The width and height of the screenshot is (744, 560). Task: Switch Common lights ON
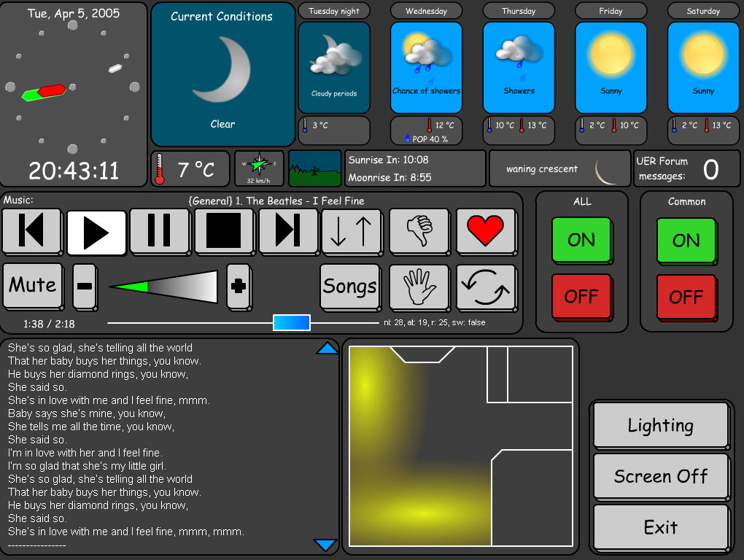[x=686, y=240]
